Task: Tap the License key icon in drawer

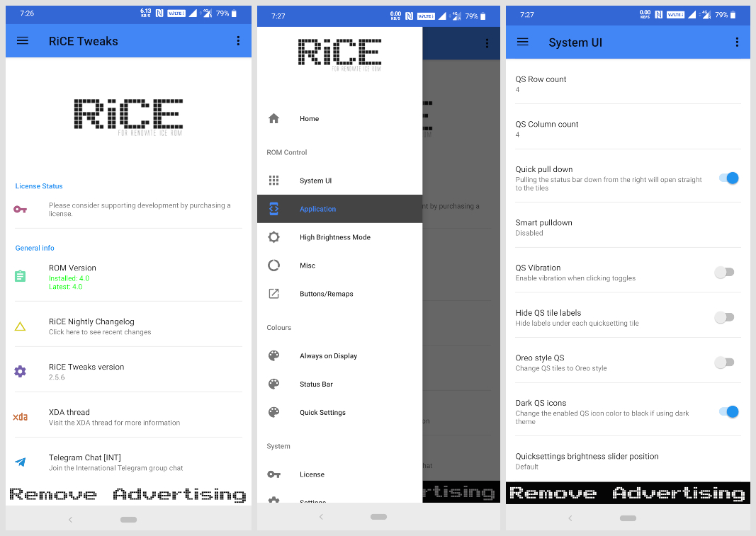Action: tap(274, 474)
